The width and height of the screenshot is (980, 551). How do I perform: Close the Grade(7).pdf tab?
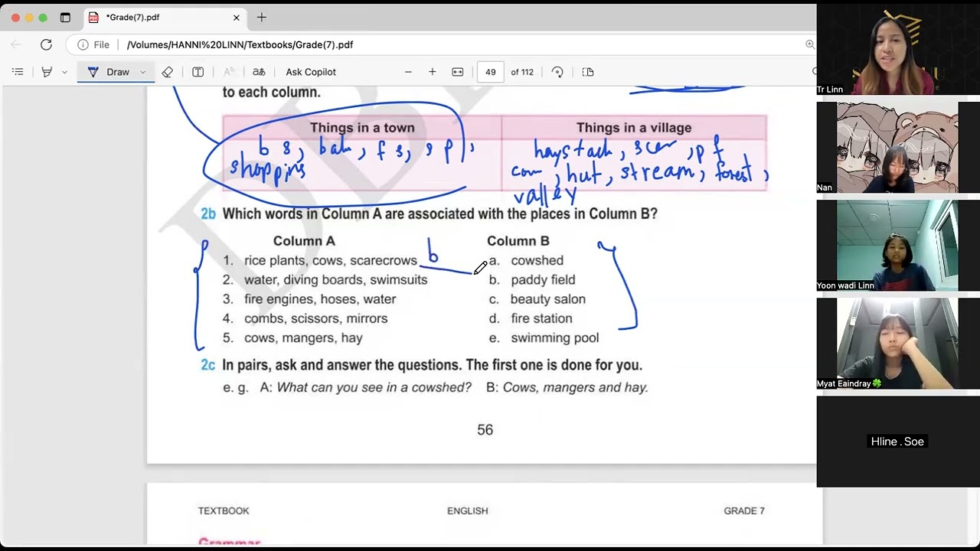[236, 17]
